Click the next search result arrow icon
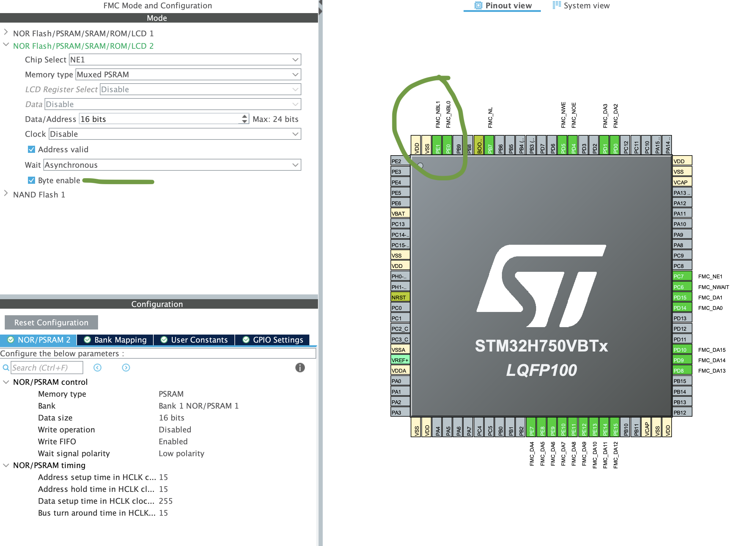 [126, 368]
